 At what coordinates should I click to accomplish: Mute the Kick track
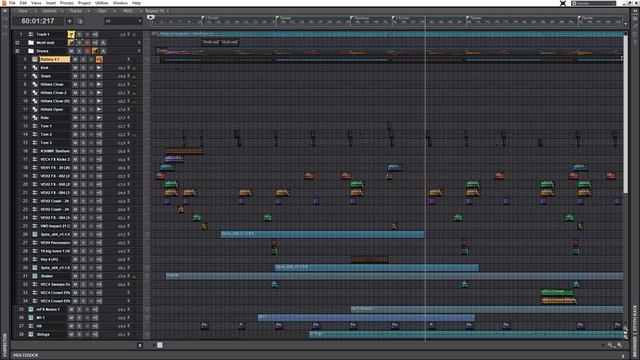pos(75,68)
